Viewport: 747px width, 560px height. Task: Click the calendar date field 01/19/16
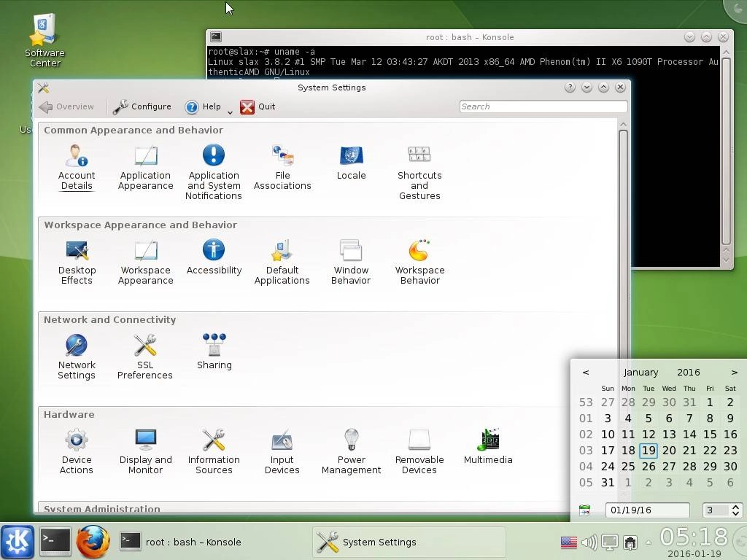point(648,510)
